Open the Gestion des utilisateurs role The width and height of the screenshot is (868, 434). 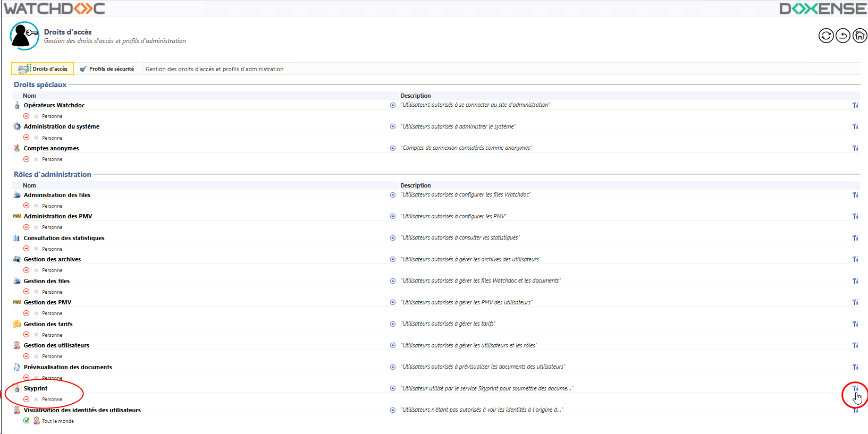click(x=56, y=345)
